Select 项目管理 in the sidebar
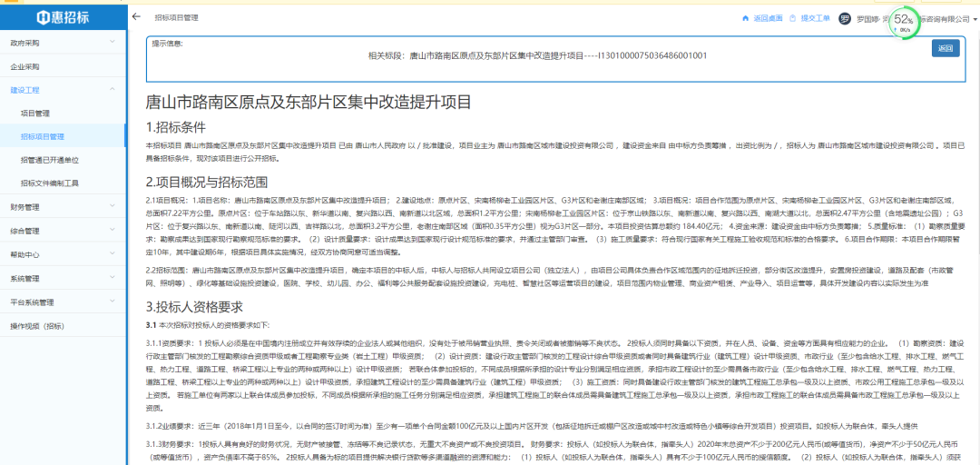 (35, 114)
